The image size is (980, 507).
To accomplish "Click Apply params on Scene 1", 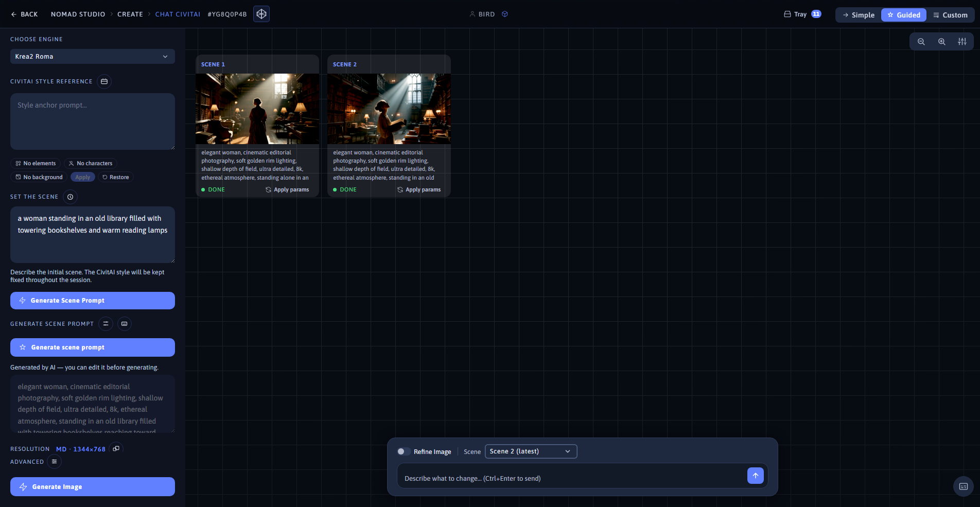I will coord(287,189).
